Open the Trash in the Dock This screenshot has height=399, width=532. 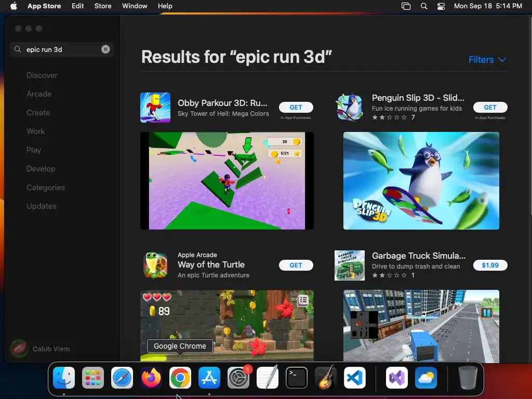(468, 378)
